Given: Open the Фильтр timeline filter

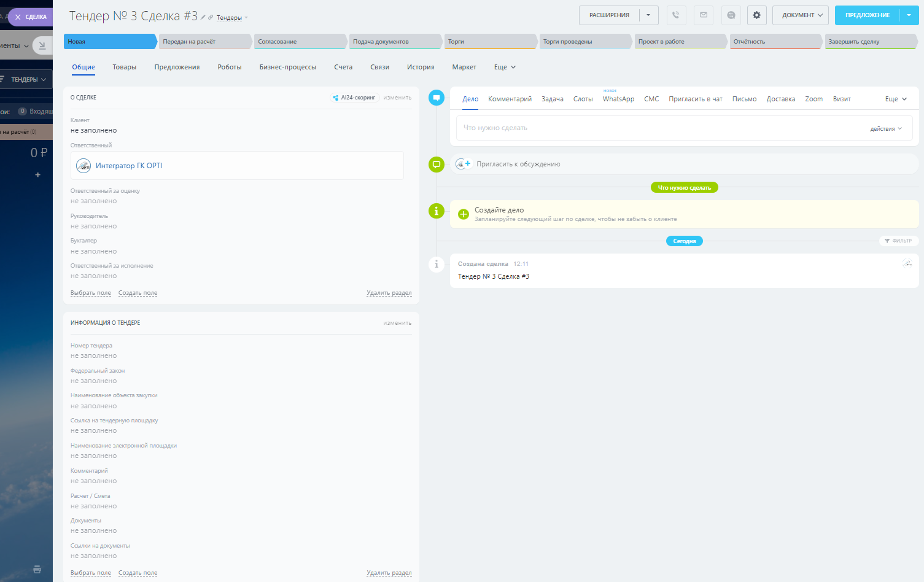Looking at the screenshot, I should (x=898, y=241).
